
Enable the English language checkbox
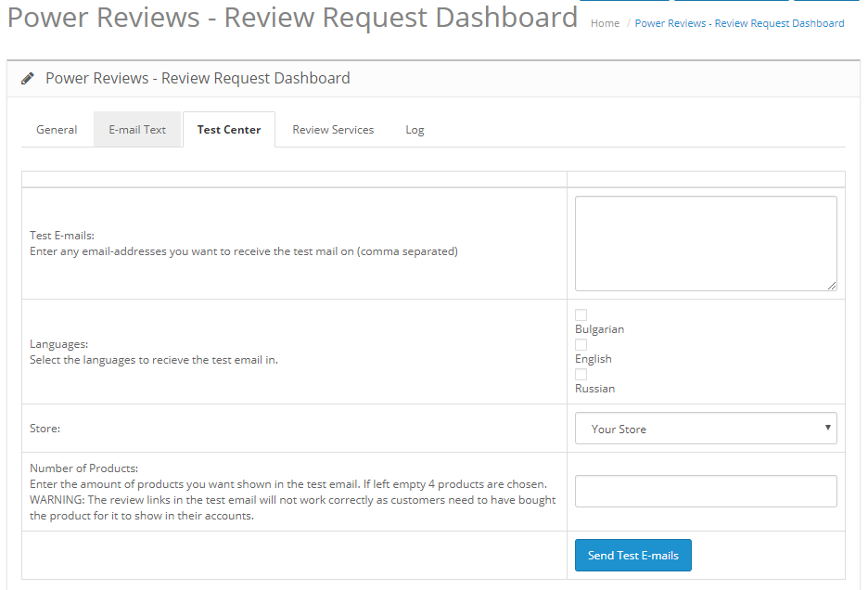[x=581, y=344]
